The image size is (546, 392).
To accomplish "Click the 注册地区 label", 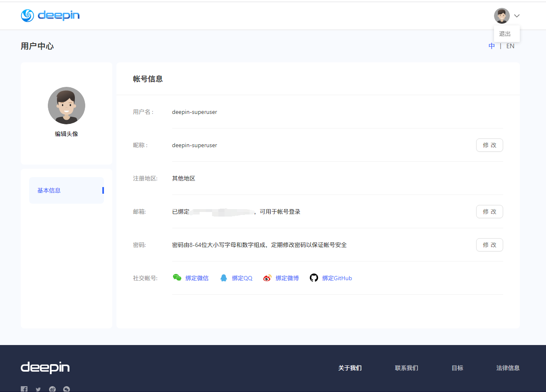I will tap(145, 178).
